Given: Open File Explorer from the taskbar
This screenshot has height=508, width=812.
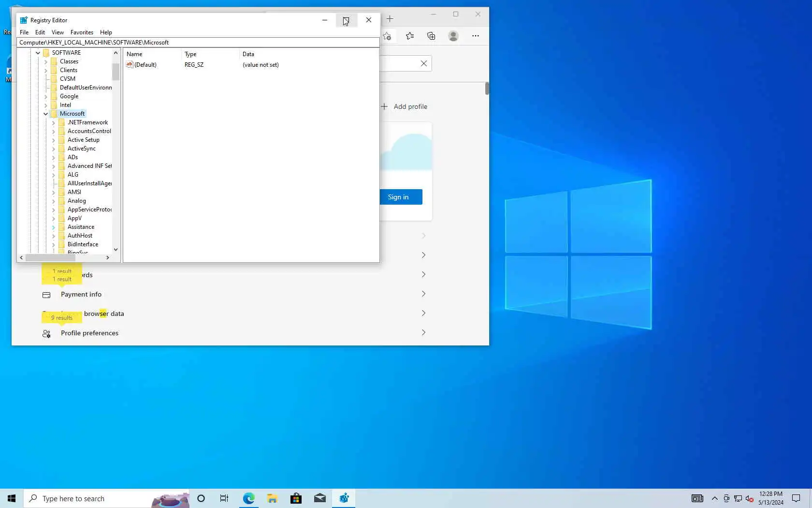Looking at the screenshot, I should click(272, 498).
